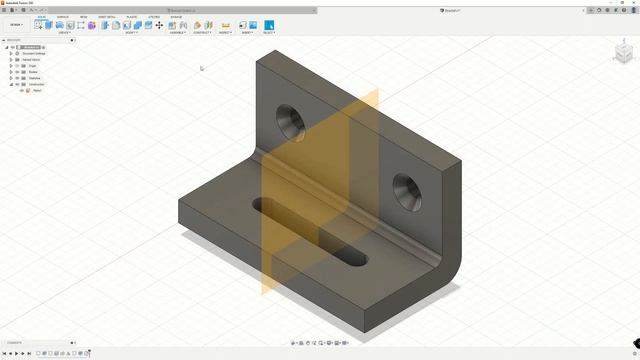Toggle root component visibility eye
The image size is (640, 360).
coord(13,47)
